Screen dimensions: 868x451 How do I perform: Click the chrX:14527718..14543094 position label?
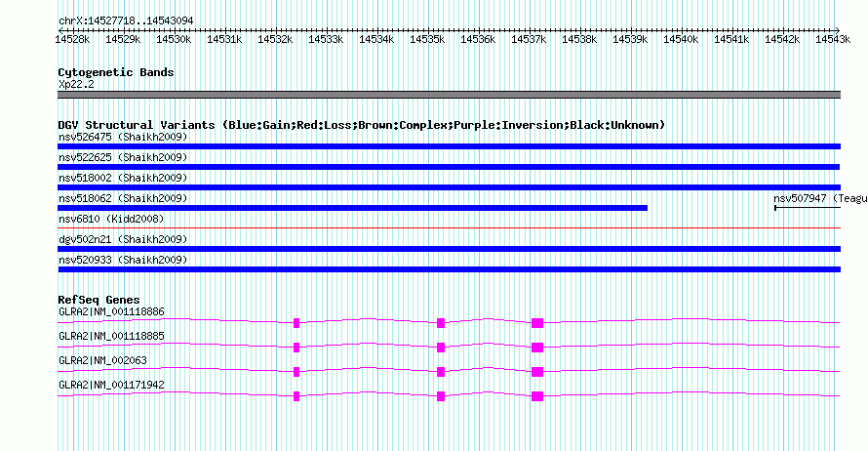126,21
